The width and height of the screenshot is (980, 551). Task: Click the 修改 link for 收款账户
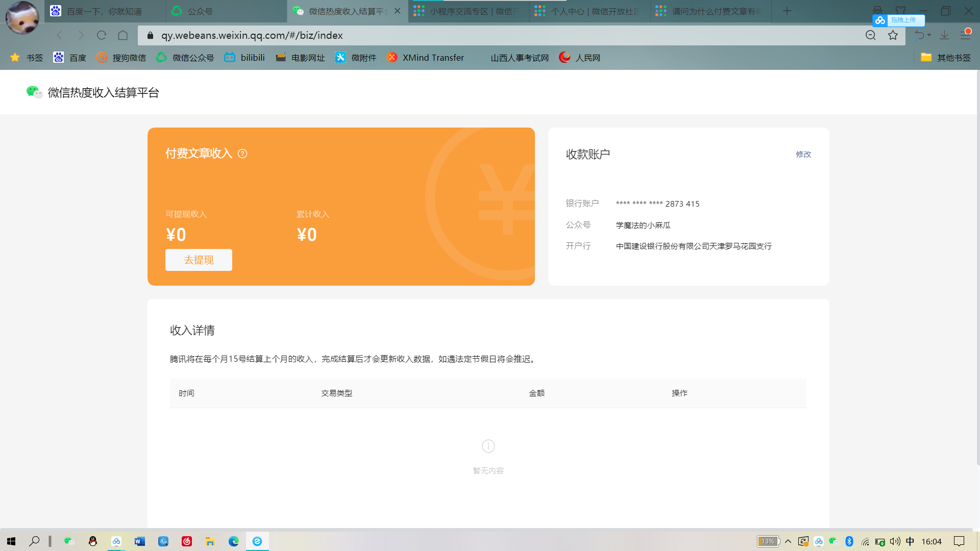[x=803, y=154]
